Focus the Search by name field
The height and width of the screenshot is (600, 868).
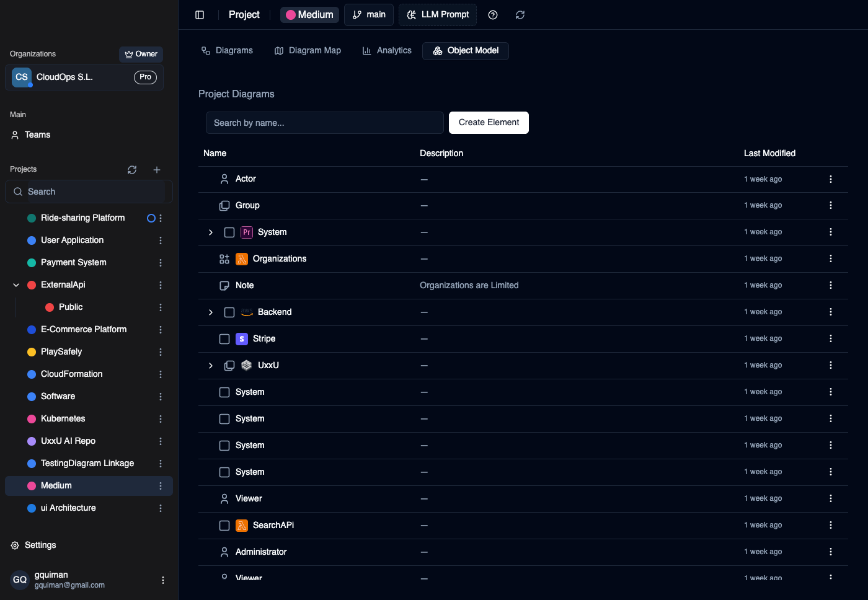tap(325, 123)
